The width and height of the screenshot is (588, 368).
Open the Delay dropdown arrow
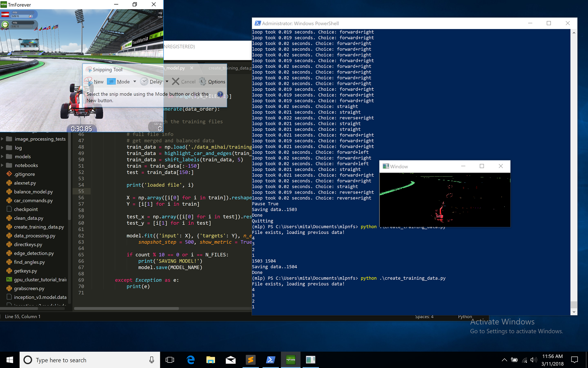pos(167,82)
